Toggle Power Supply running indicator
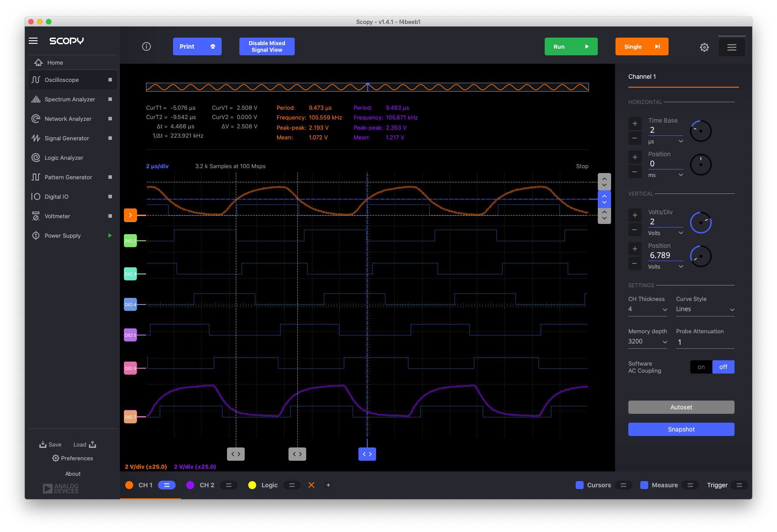The height and width of the screenshot is (532, 777). [x=110, y=235]
